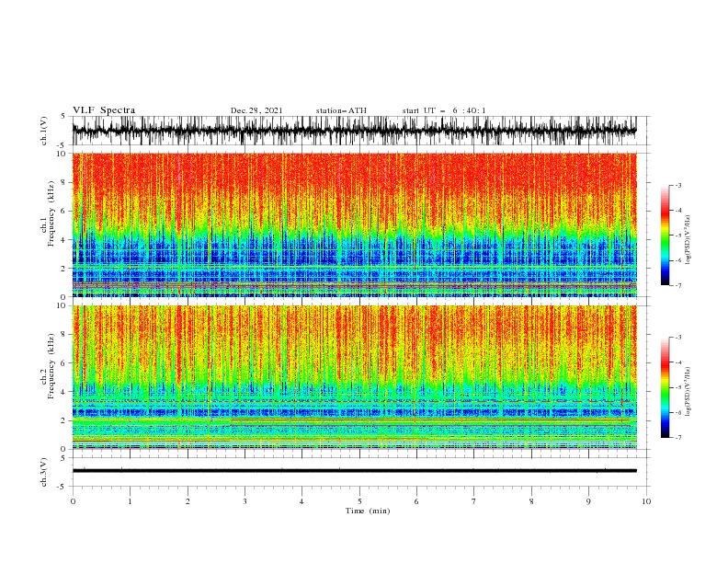Click the "8" frequency tick of ch.1 spectrogram
728x563 pixels.
pyautogui.click(x=64, y=182)
